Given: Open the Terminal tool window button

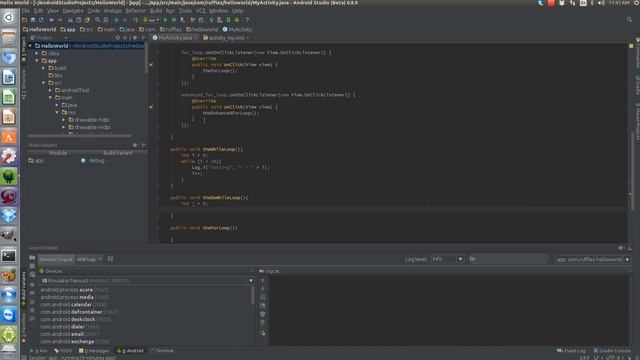Looking at the screenshot, I should pyautogui.click(x=162, y=351).
